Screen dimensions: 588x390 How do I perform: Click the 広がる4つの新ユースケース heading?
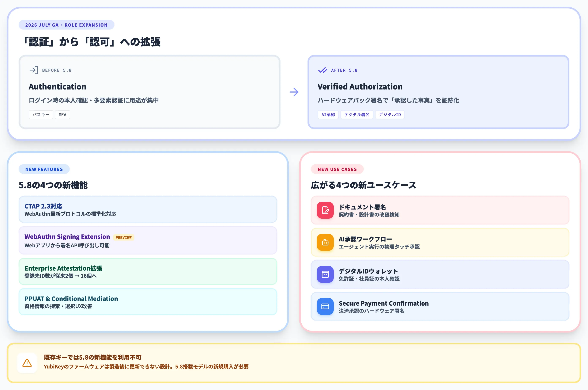[x=363, y=185]
